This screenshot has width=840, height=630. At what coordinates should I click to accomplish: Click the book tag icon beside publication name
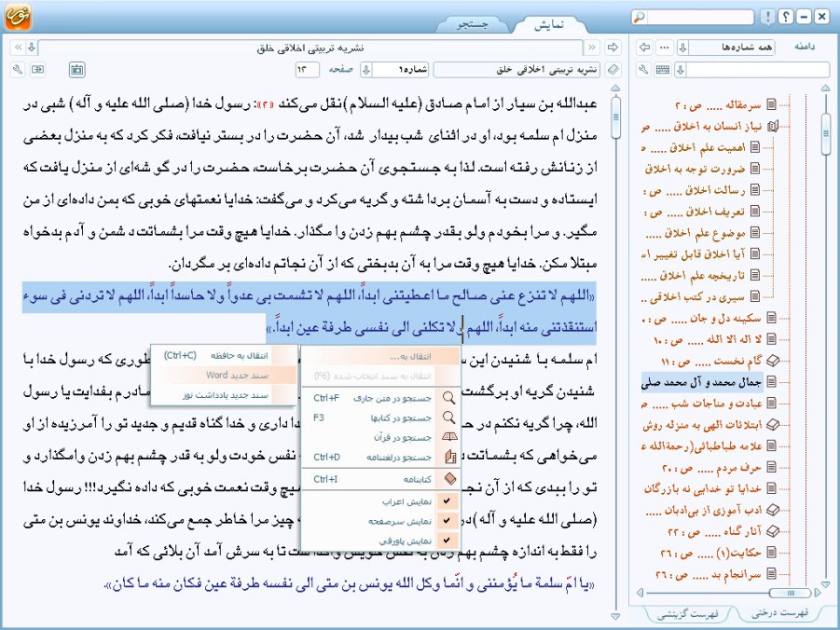click(613, 70)
